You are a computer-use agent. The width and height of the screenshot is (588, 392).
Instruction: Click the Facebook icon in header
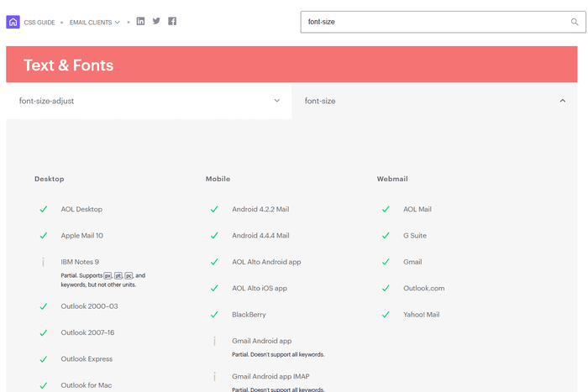point(172,21)
